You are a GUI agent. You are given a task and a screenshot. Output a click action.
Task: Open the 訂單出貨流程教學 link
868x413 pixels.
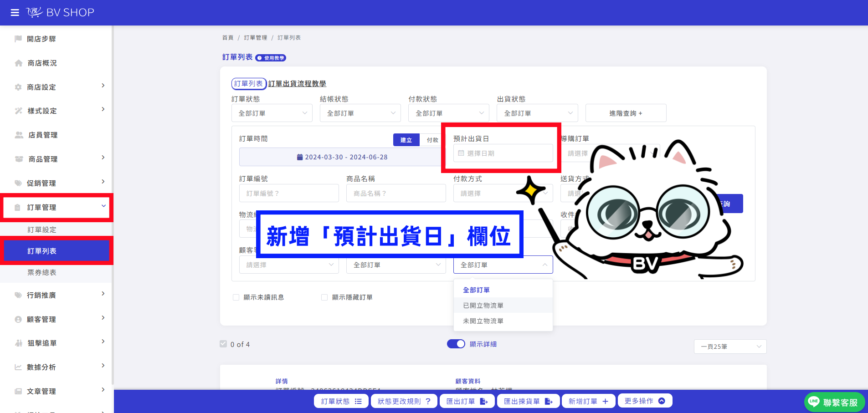(297, 84)
